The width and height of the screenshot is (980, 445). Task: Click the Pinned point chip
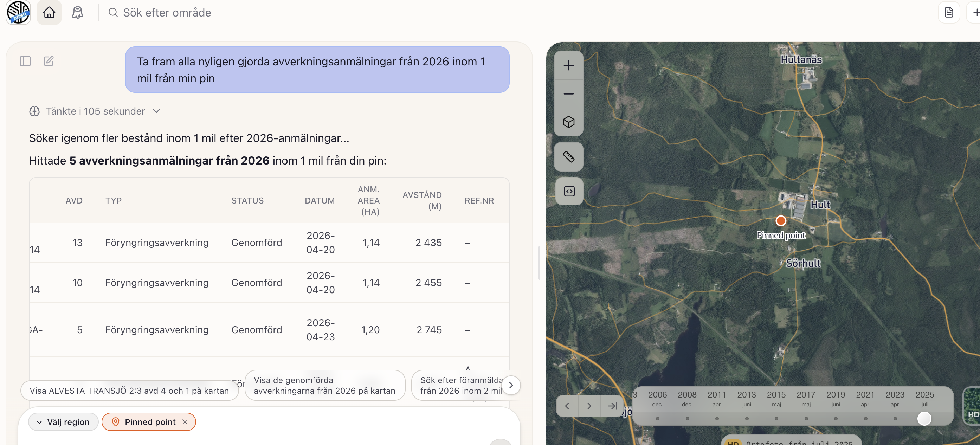pos(149,422)
